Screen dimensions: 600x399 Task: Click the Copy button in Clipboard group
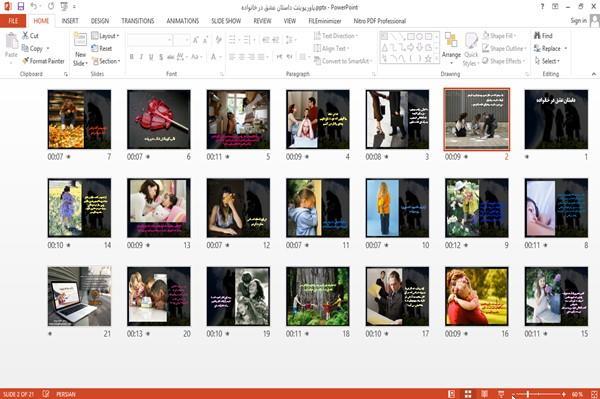pyautogui.click(x=33, y=49)
